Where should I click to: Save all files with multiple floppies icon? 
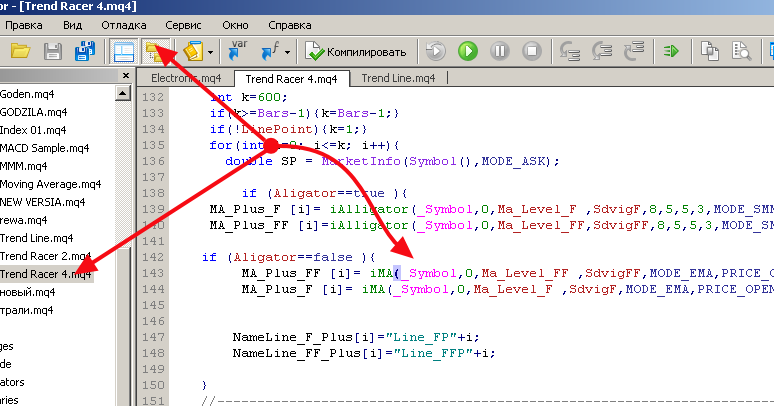coord(85,51)
